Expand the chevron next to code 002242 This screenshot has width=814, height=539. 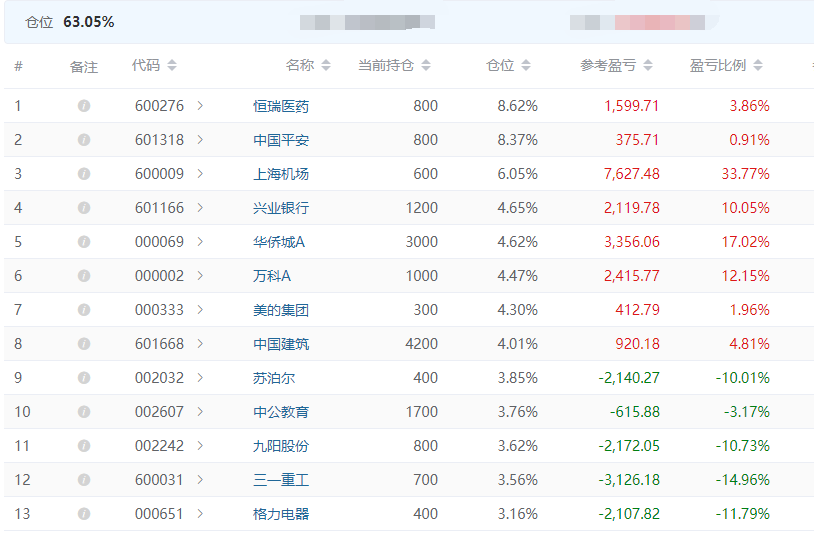point(200,446)
